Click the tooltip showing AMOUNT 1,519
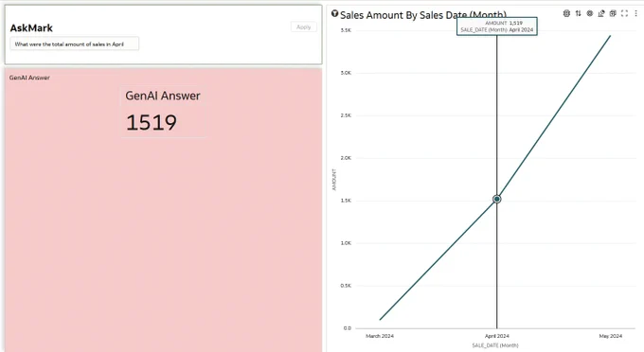The height and width of the screenshot is (352, 644). pos(497,26)
